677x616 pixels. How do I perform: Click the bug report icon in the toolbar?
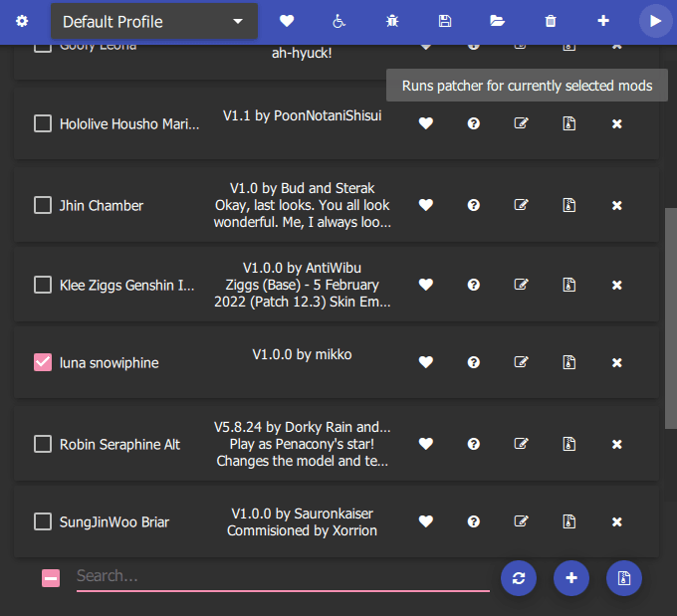pyautogui.click(x=392, y=21)
